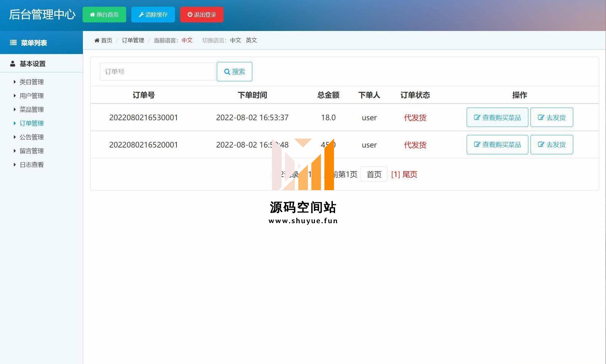
Task: Click edit icon on first order's 查看购买菜品
Action: [477, 117]
